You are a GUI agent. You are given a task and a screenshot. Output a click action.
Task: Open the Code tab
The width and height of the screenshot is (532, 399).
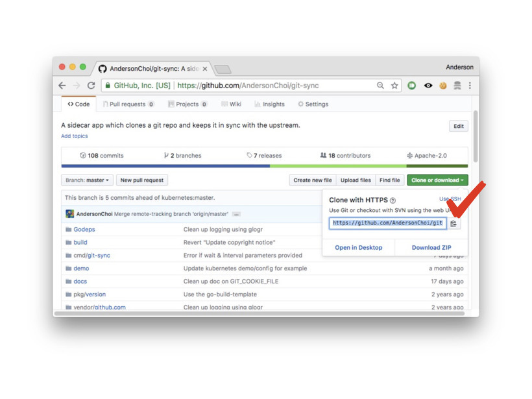(79, 104)
